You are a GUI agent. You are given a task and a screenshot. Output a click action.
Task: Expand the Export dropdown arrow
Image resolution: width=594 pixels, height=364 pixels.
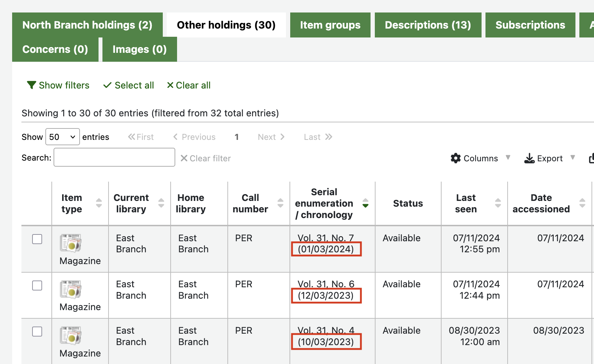[573, 157]
